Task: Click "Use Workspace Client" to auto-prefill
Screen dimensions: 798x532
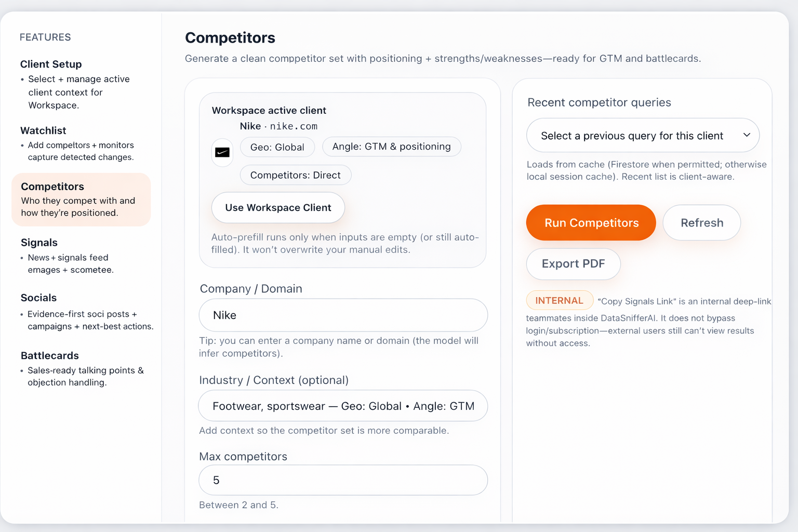Action: pyautogui.click(x=277, y=207)
